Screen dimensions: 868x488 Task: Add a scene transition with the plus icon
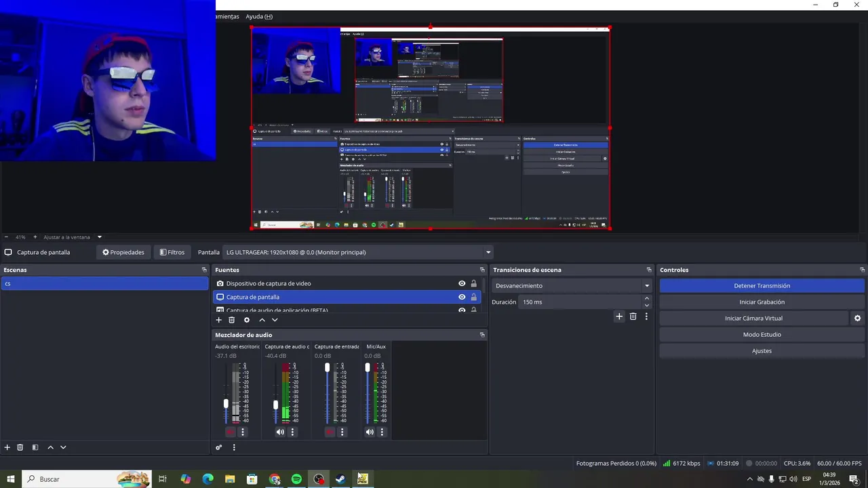(x=619, y=317)
